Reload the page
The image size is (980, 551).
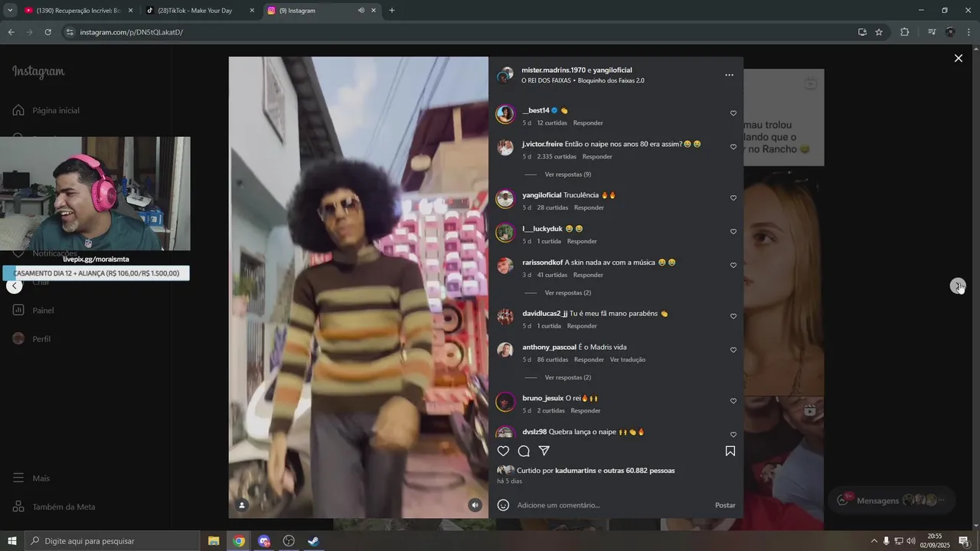47,32
